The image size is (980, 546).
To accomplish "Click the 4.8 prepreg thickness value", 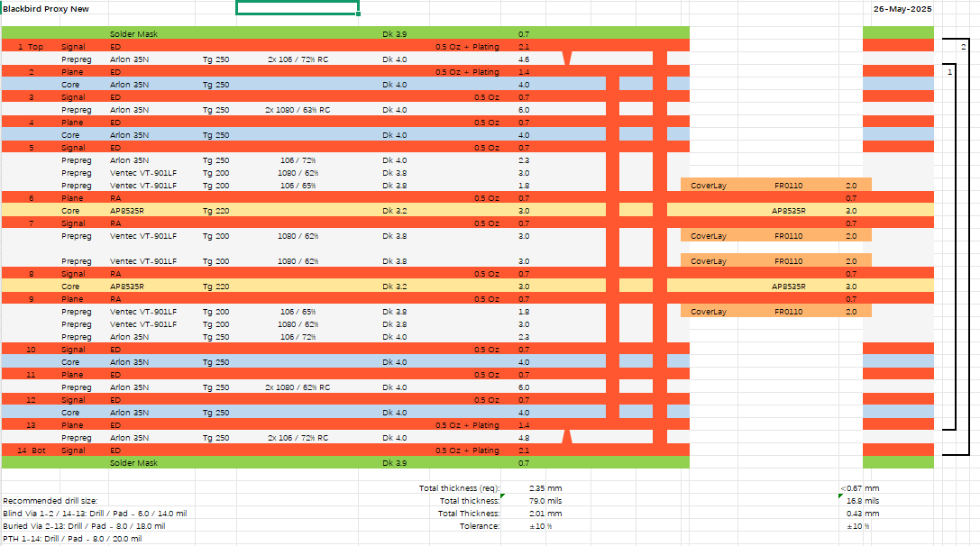I will click(x=524, y=438).
